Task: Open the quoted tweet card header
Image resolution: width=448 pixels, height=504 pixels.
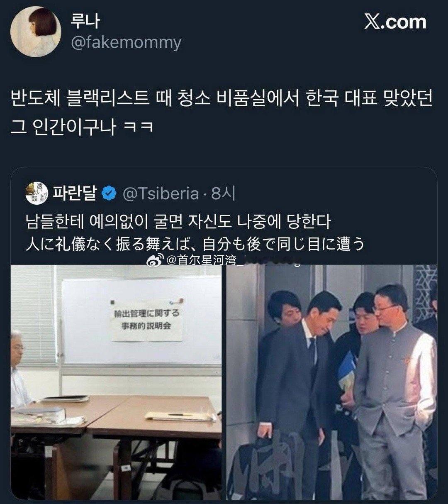Action: pos(130,193)
